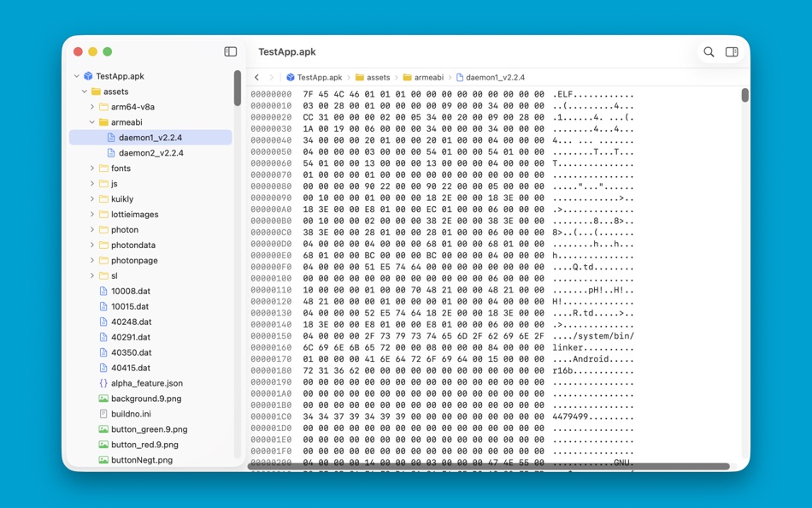
Task: Expand the lottieimages folder
Action: 92,214
